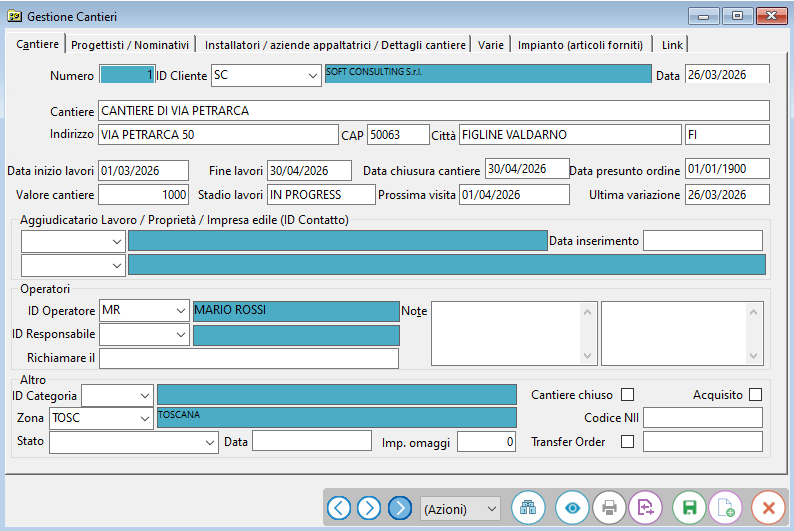Click the Codice NII field

[703, 418]
